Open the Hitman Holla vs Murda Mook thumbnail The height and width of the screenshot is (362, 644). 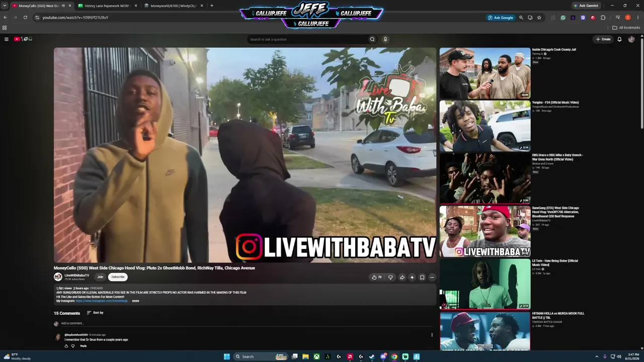point(485,331)
